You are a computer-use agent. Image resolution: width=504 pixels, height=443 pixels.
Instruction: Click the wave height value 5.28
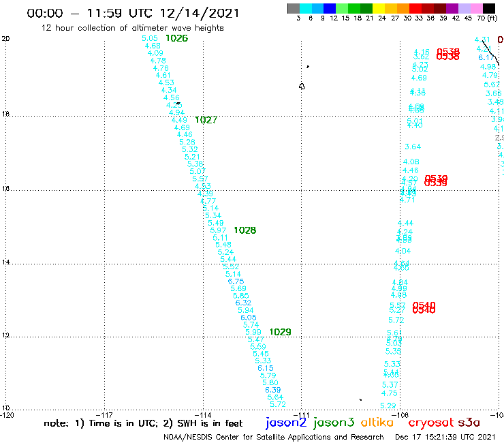tap(187, 142)
